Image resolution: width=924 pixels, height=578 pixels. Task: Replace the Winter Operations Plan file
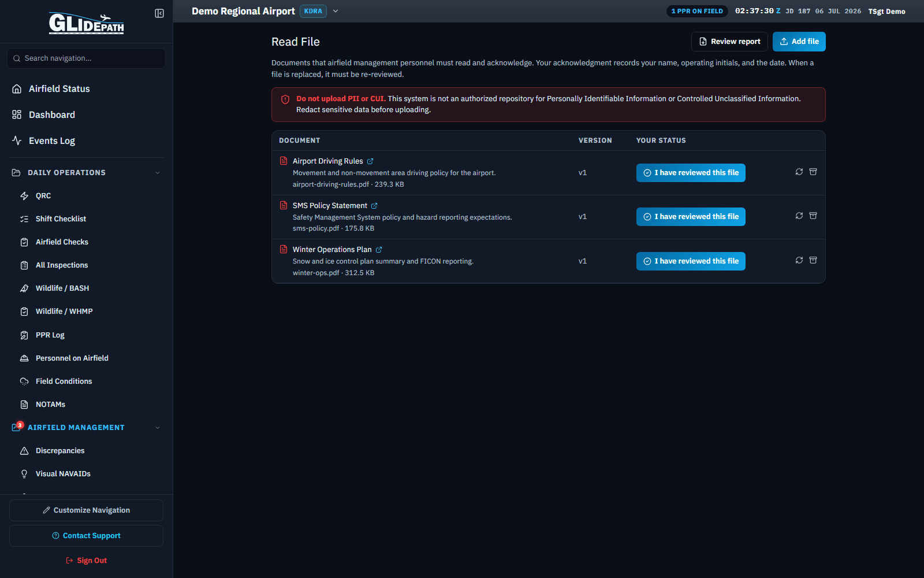(x=799, y=260)
